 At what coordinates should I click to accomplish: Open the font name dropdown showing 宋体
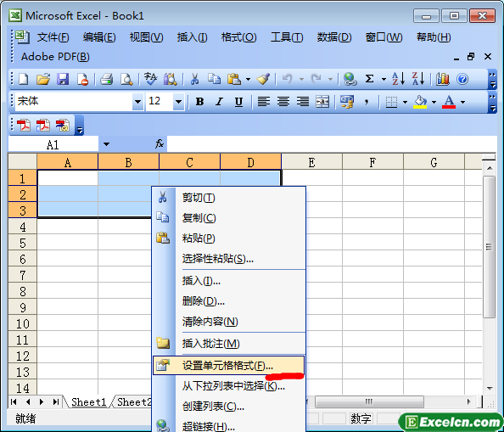pyautogui.click(x=138, y=102)
